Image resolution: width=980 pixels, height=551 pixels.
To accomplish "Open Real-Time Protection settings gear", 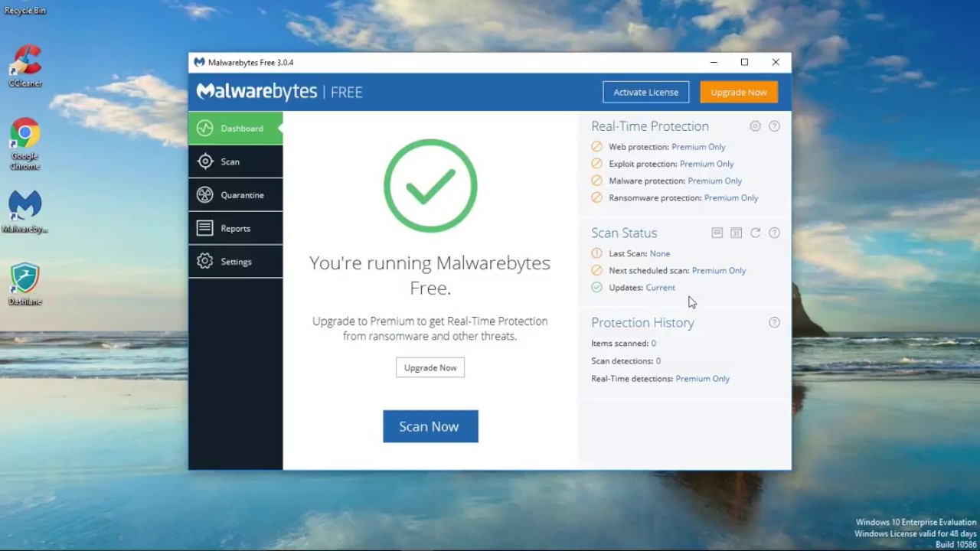I will tap(755, 126).
